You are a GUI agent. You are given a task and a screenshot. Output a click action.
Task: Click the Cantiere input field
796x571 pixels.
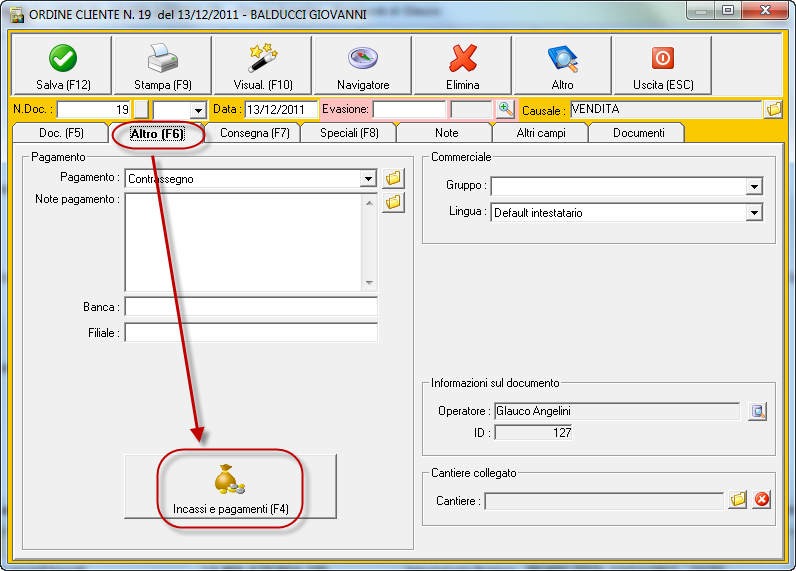tap(604, 501)
